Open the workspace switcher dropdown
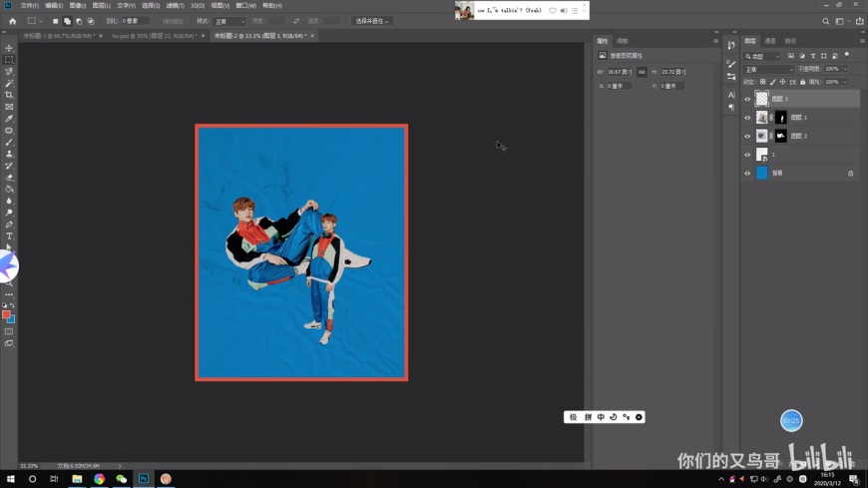Image resolution: width=868 pixels, height=488 pixels. tap(842, 21)
